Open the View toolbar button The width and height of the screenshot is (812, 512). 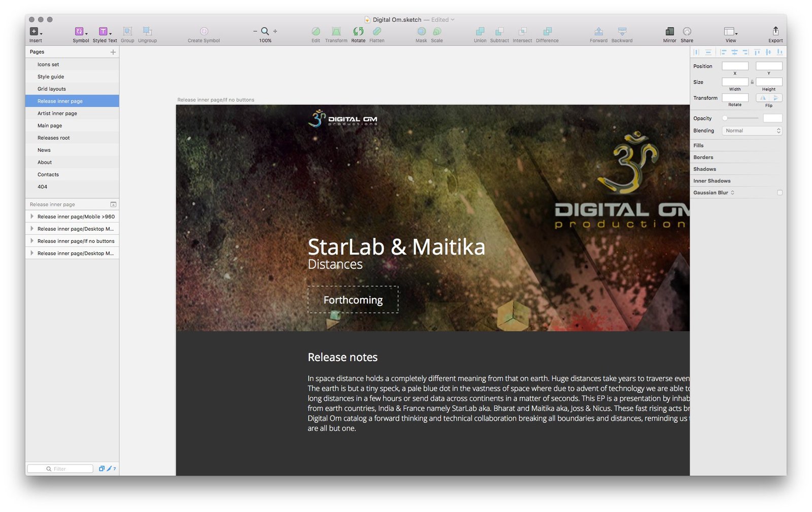pyautogui.click(x=730, y=31)
